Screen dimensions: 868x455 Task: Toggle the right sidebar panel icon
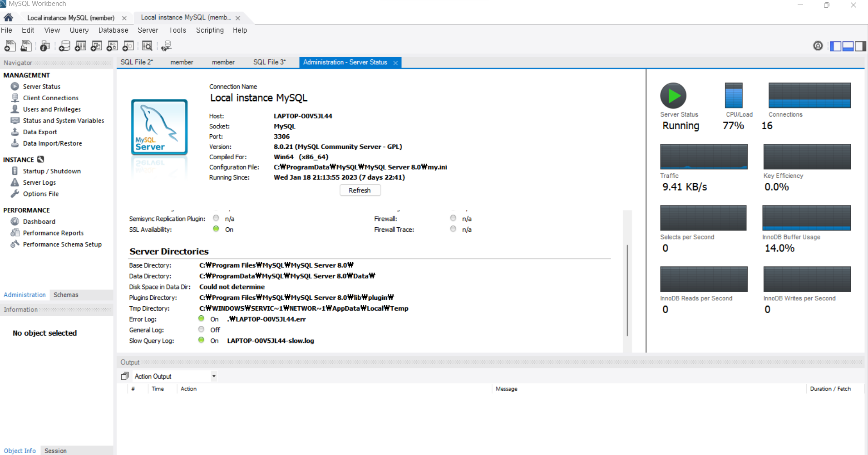pos(860,46)
